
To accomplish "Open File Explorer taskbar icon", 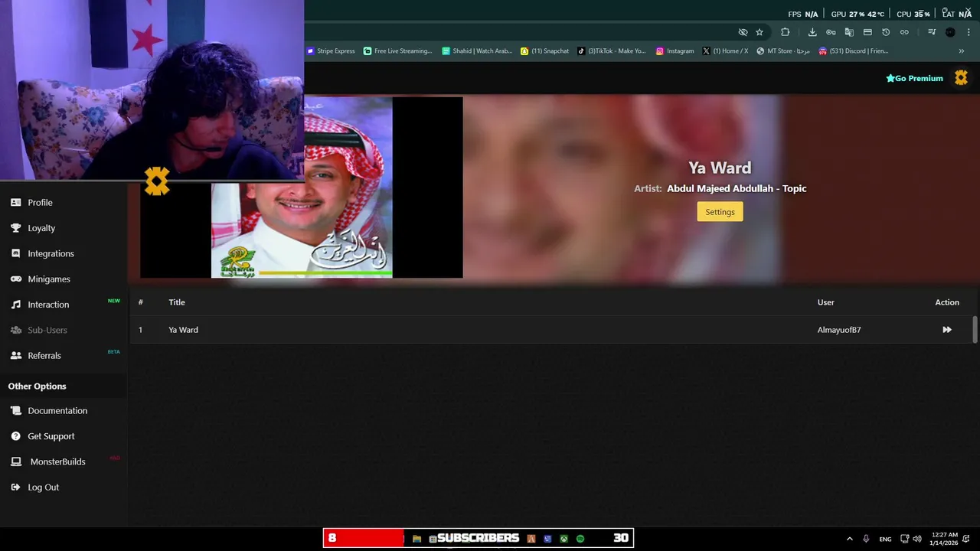I will [416, 539].
